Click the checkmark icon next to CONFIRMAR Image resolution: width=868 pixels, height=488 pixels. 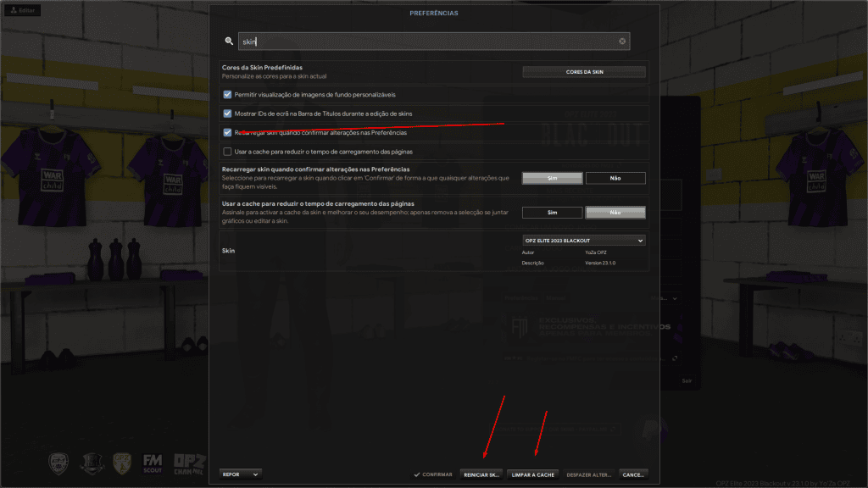click(417, 474)
